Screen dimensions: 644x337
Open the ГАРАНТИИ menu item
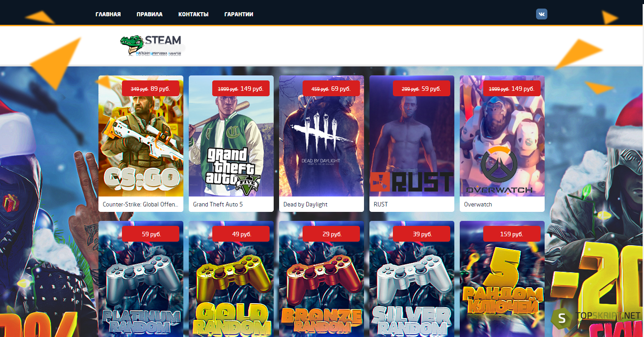[x=238, y=14]
